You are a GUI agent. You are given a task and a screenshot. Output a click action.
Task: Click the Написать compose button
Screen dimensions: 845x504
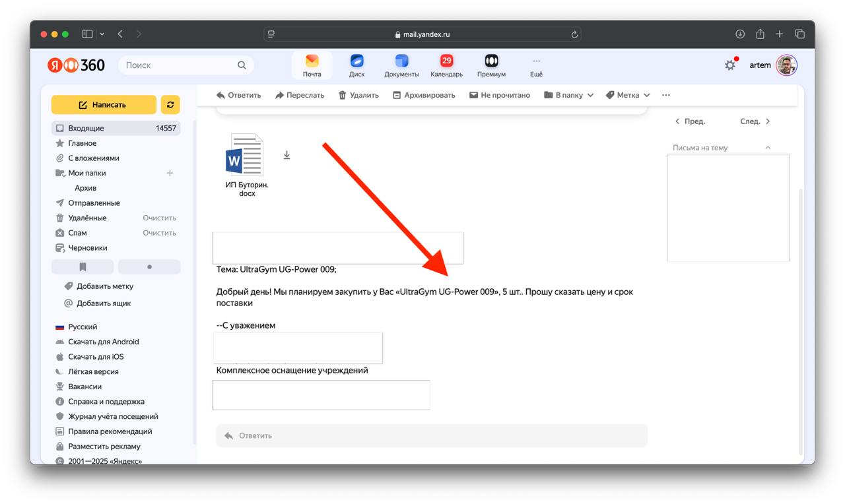click(104, 105)
